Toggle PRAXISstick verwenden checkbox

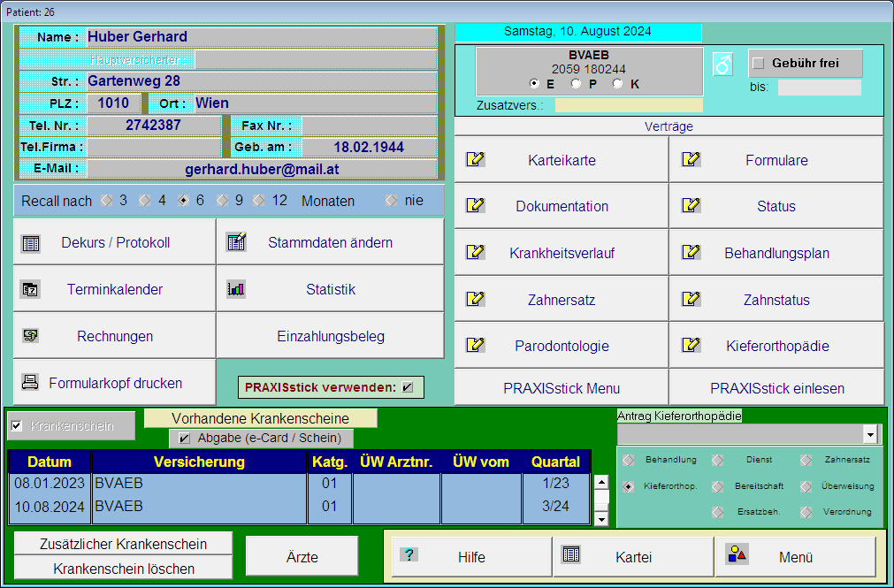click(x=407, y=387)
